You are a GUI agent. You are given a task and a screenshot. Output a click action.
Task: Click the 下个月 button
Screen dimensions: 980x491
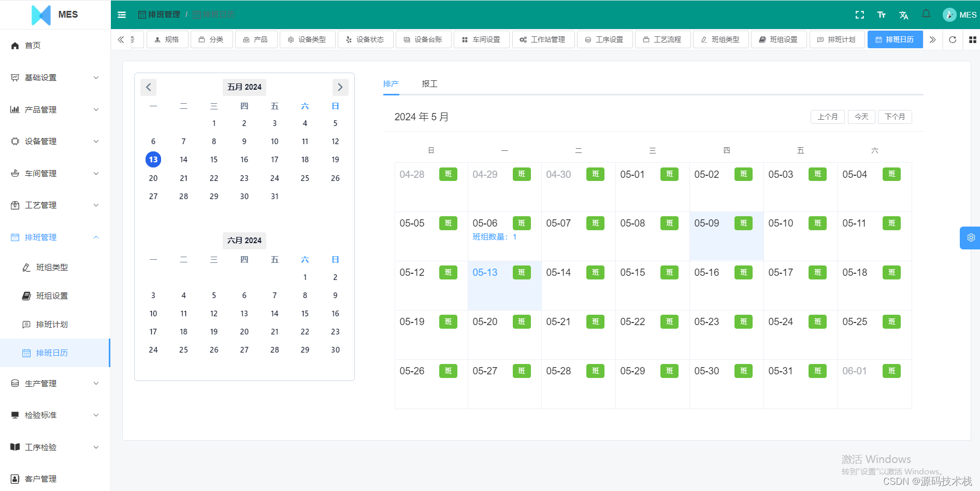pyautogui.click(x=895, y=117)
